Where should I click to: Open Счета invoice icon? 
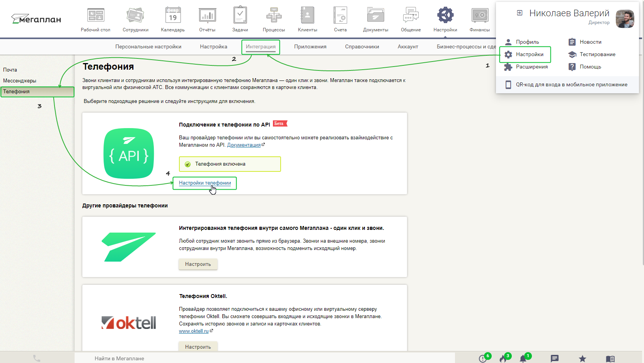coord(340,15)
